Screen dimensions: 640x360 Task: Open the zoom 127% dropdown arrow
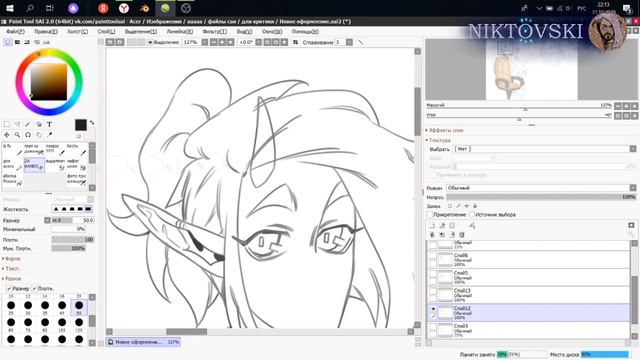click(x=205, y=42)
